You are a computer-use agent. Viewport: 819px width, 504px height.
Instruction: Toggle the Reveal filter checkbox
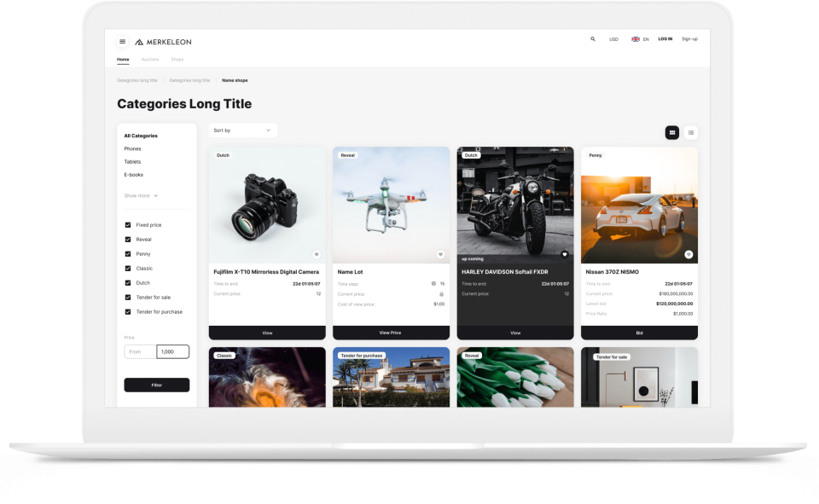[x=127, y=240]
